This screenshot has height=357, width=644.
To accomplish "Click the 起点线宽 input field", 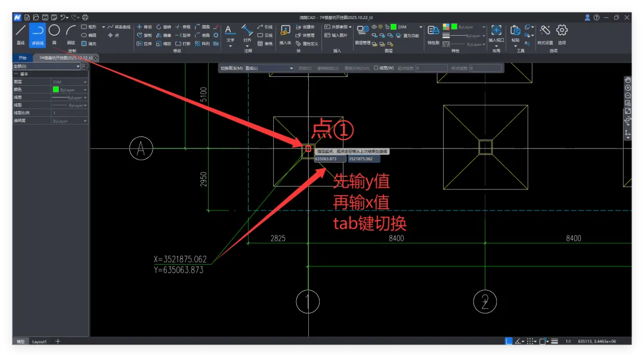I will 431,69.
